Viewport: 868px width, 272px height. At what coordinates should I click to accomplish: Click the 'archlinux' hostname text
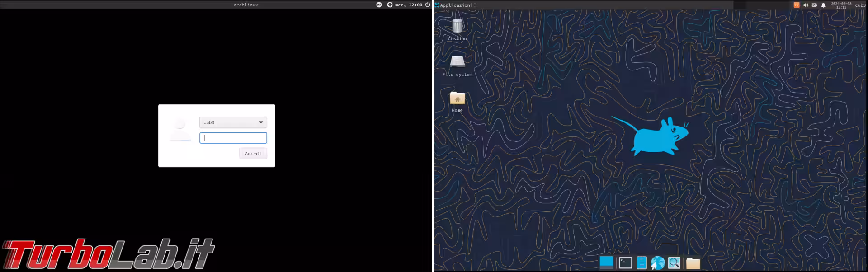click(245, 5)
